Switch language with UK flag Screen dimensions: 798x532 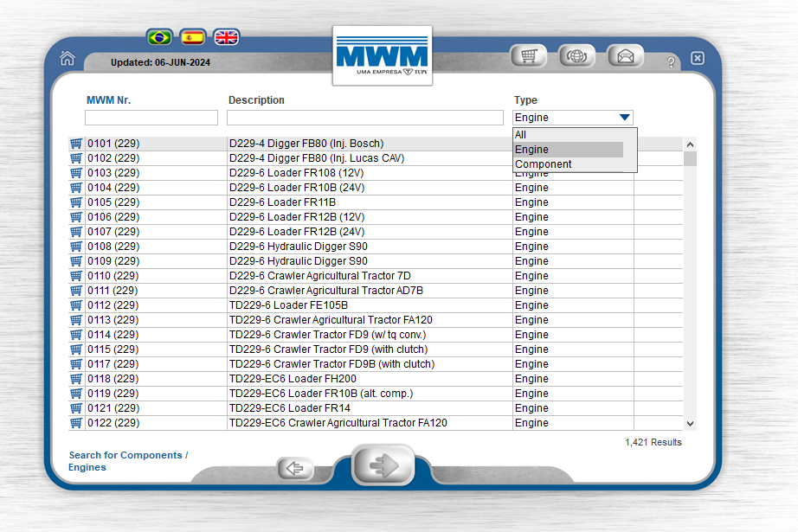coord(226,37)
